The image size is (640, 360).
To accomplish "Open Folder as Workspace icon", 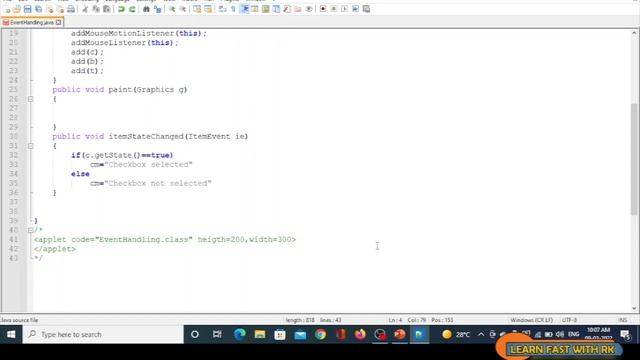I will [x=298, y=9].
